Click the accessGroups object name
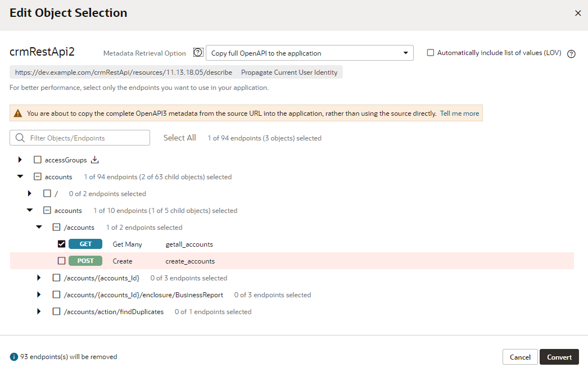Screen dimensions: 588x372 point(66,160)
